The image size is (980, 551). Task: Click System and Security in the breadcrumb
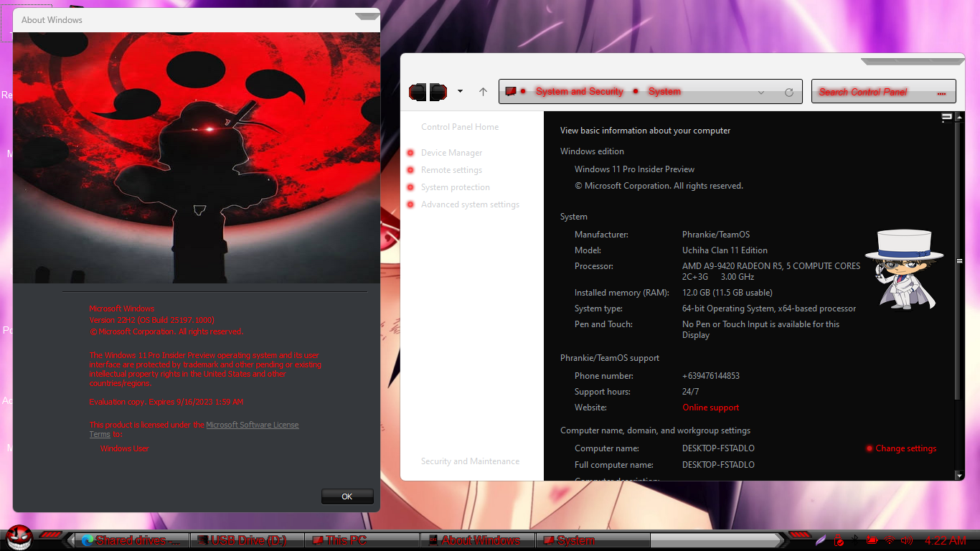click(580, 91)
